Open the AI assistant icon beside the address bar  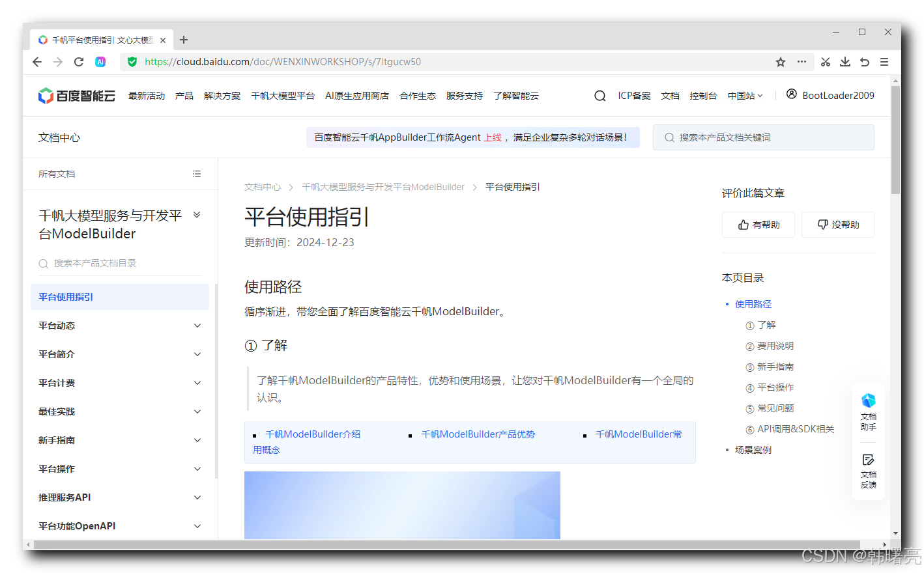click(x=100, y=62)
